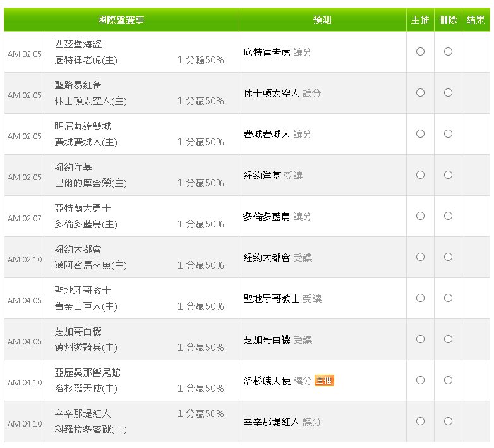
Task: Click prediction 紐約大都會 受讓
Action: coord(277,258)
